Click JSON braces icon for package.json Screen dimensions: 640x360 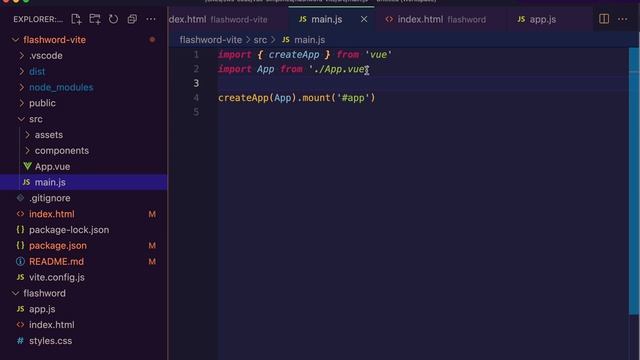tap(20, 246)
